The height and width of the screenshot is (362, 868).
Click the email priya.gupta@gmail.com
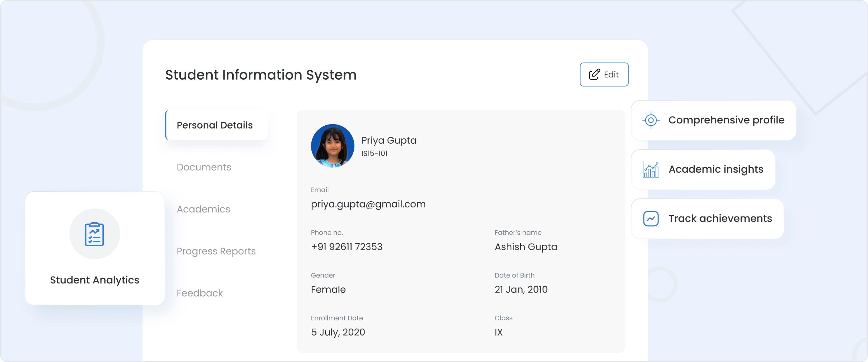point(368,204)
